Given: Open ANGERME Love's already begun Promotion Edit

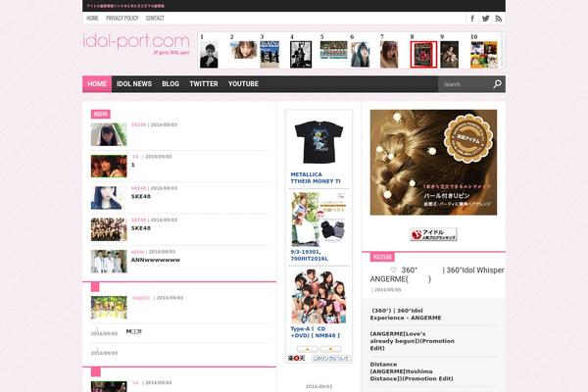Looking at the screenshot, I should 413,341.
